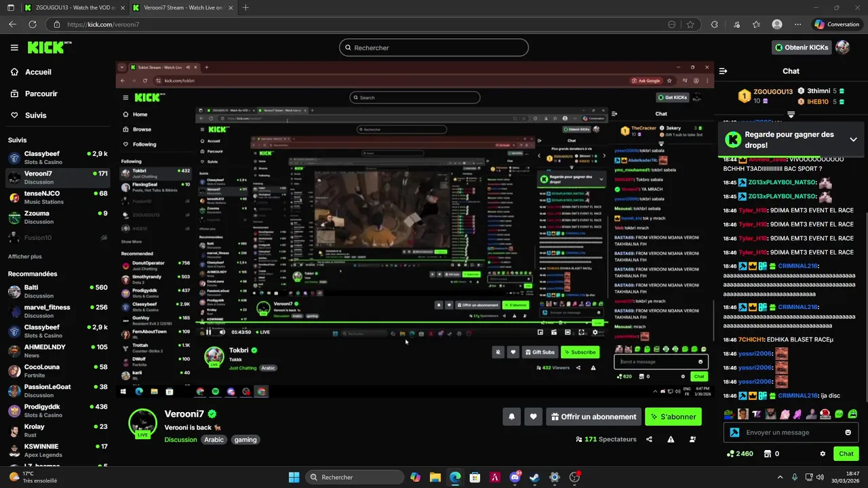Expand the drops banner chevron
Image resolution: width=868 pixels, height=488 pixels.
853,140
